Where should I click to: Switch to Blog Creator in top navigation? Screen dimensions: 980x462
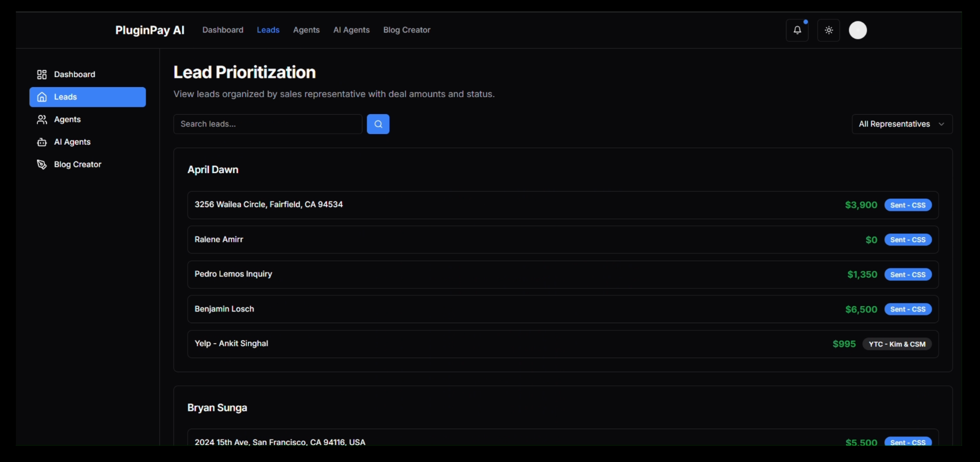pyautogui.click(x=407, y=30)
